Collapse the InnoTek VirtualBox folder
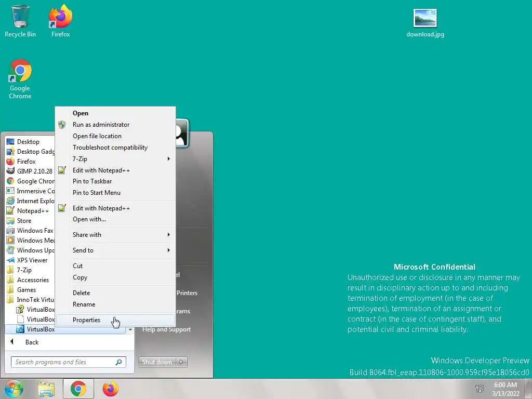Screen dimensions: 532x399 (30, 300)
